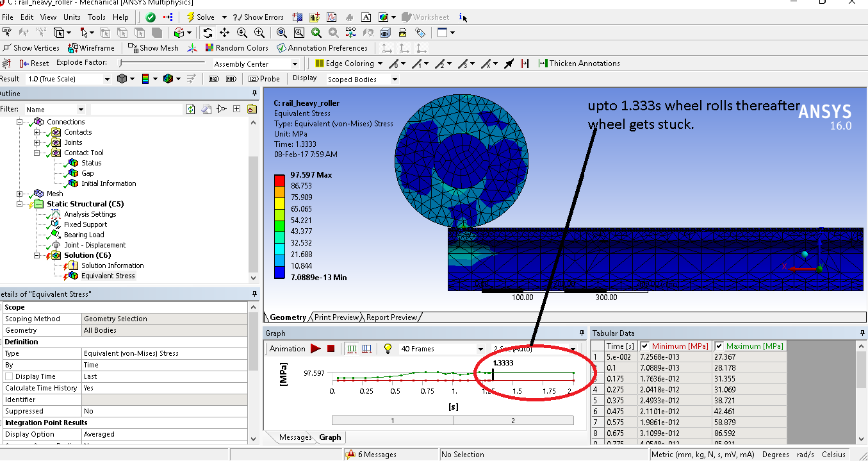Stop the result animation
This screenshot has height=461, width=868.
click(331, 349)
